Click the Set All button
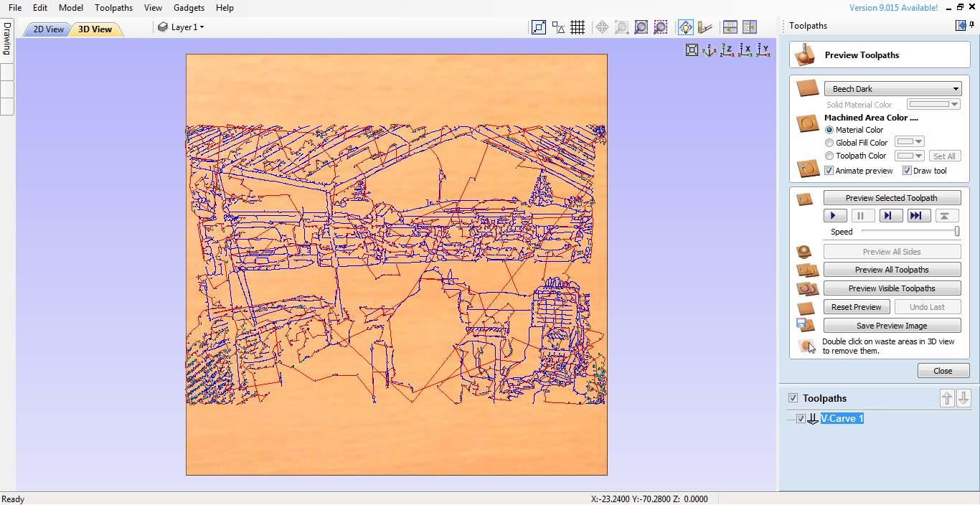The image size is (980, 505). point(944,156)
